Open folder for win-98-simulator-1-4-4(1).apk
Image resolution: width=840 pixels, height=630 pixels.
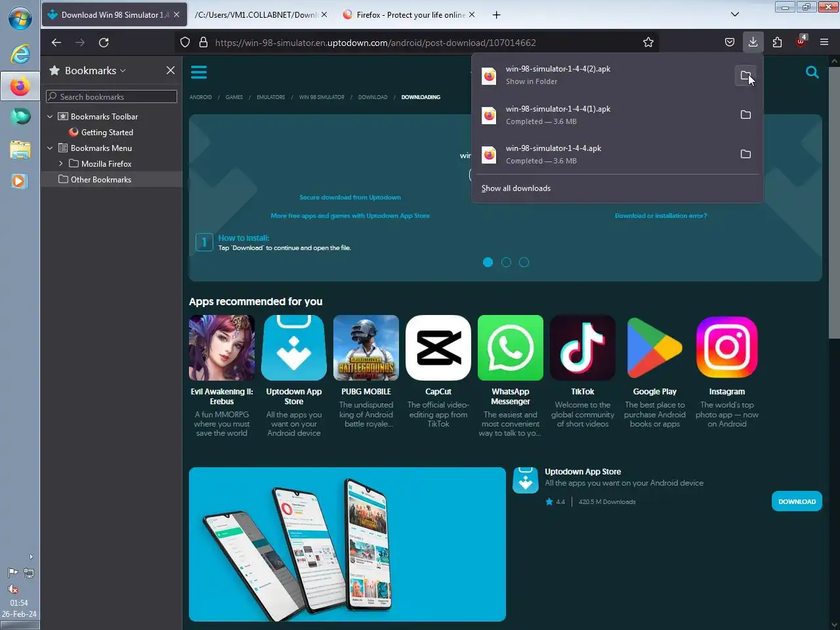pos(745,115)
